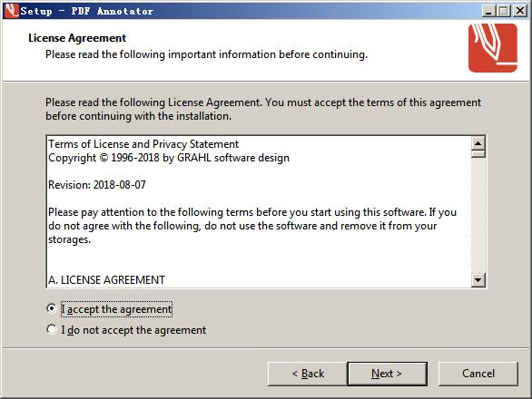This screenshot has height=399, width=532.
Task: Close the Setup window with X
Action: pyautogui.click(x=520, y=11)
